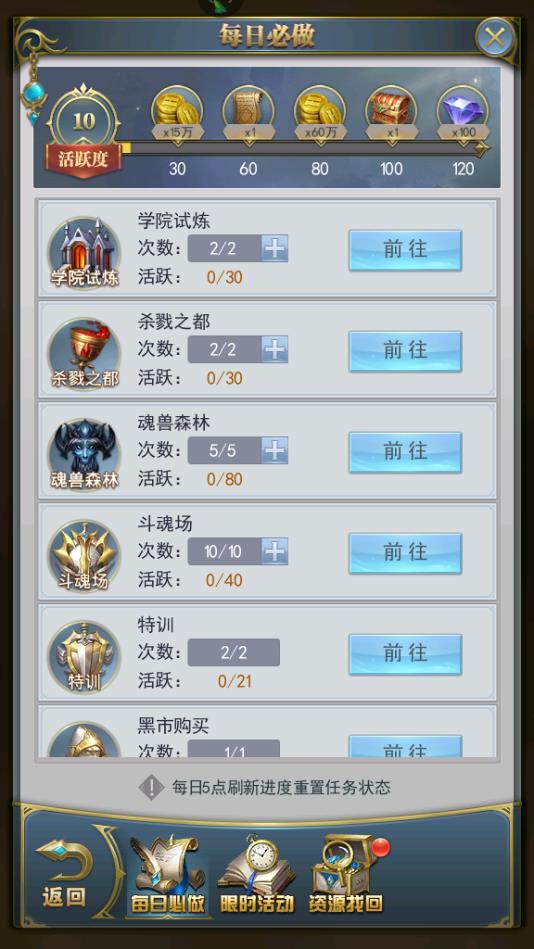The width and height of the screenshot is (534, 949).
Task: Select the 斗魂场 golden arena icon
Action: point(84,556)
